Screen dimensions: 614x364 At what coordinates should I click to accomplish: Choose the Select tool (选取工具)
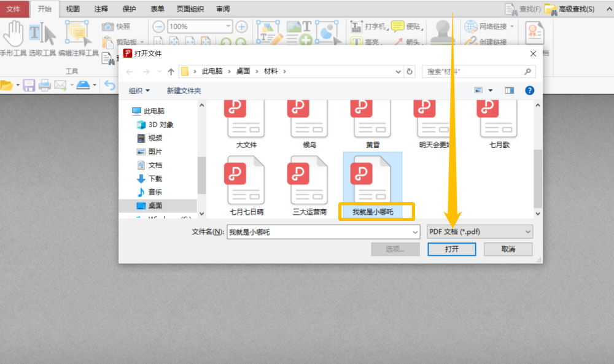click(x=42, y=38)
